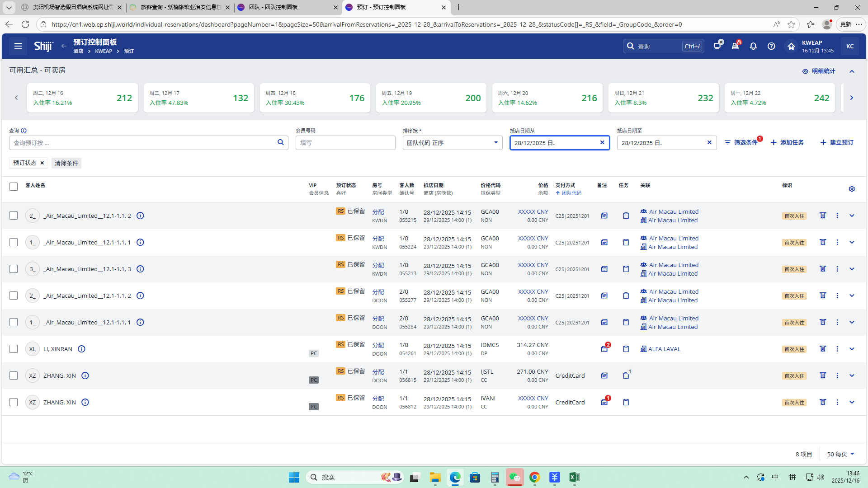Click the 酒店 breadcrumb link
The height and width of the screenshot is (488, 868).
pyautogui.click(x=78, y=51)
